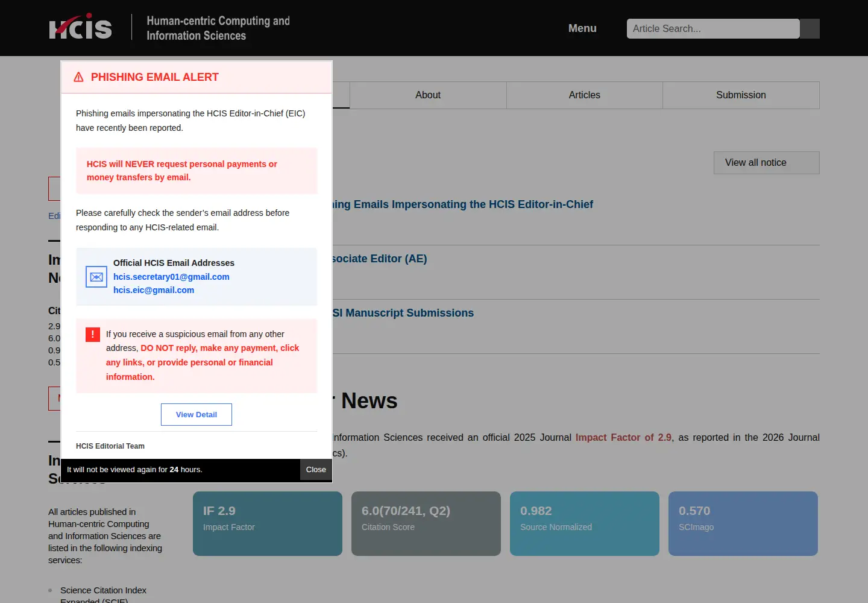868x603 pixels.
Task: Focus the Article Search input field
Action: [713, 28]
